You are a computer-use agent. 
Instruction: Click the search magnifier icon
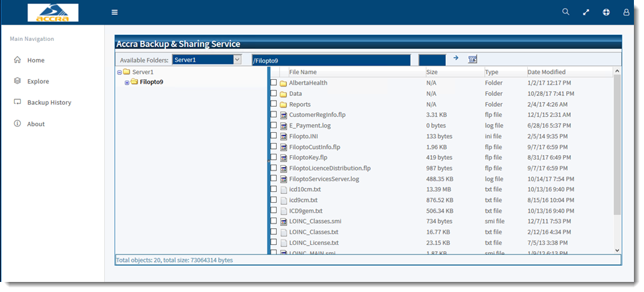pyautogui.click(x=565, y=12)
